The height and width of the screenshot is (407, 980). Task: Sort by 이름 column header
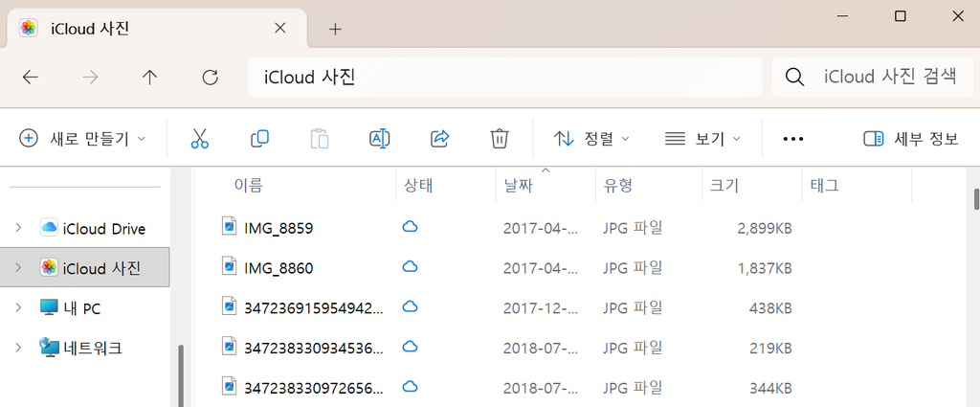tap(296, 185)
